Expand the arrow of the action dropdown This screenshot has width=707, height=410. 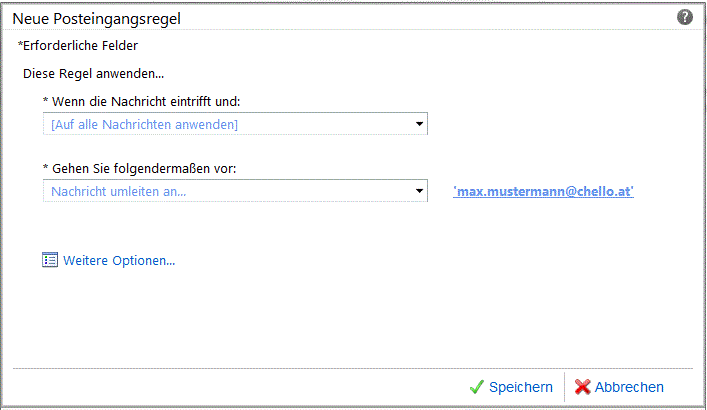click(421, 190)
